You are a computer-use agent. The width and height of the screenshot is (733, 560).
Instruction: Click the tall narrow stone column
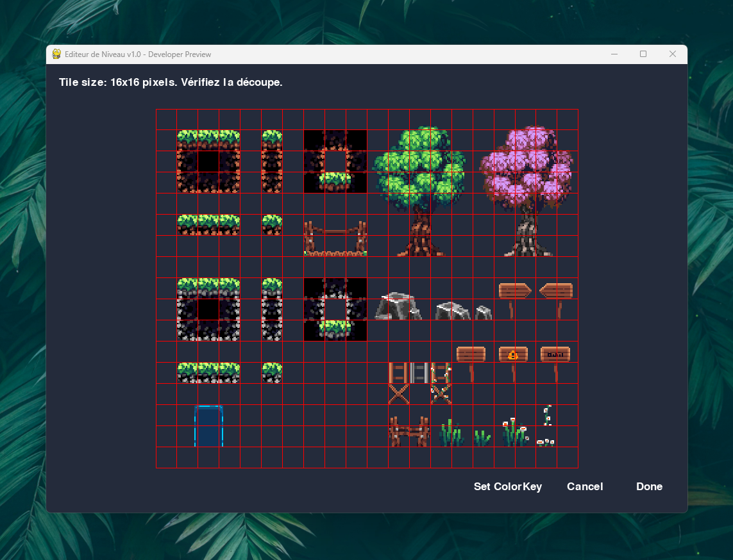coord(272,309)
